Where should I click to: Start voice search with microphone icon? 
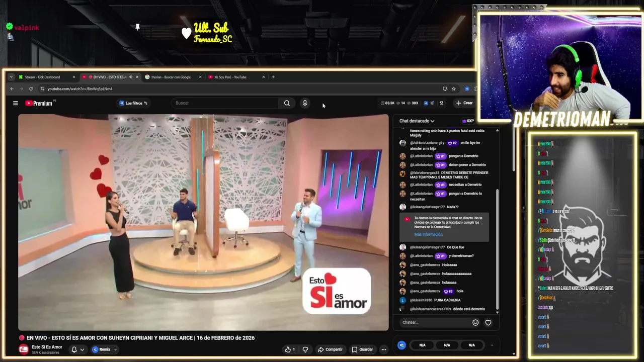305,103
